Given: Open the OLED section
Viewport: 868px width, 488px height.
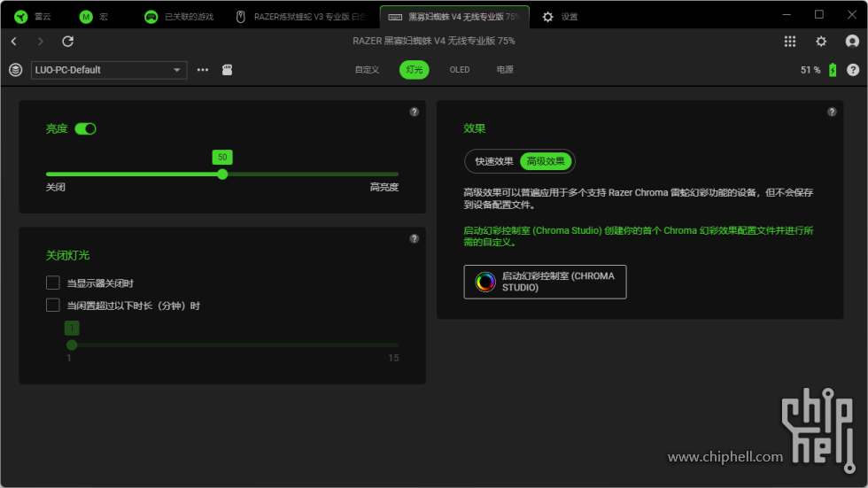Looking at the screenshot, I should 460,70.
